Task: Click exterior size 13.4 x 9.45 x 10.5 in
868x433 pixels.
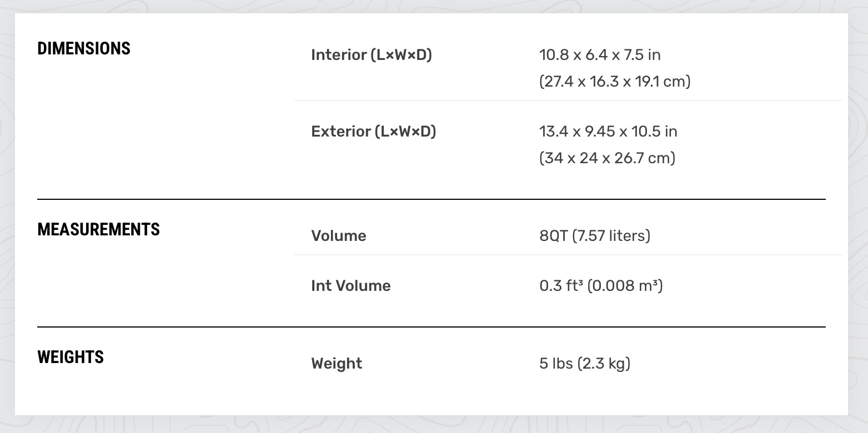Action: coord(608,132)
